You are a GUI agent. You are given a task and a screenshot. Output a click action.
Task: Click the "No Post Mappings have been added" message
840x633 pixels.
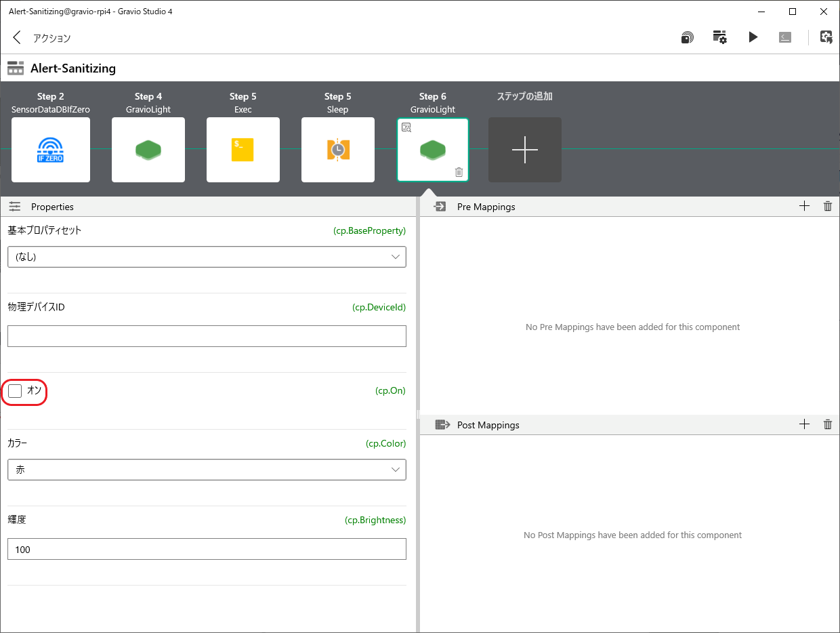633,535
